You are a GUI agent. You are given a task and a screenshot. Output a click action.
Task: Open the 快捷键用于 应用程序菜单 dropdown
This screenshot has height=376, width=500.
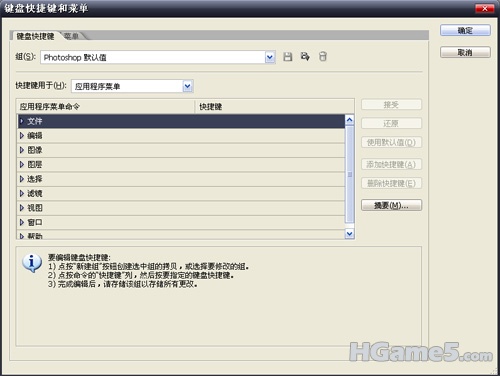pyautogui.click(x=188, y=86)
